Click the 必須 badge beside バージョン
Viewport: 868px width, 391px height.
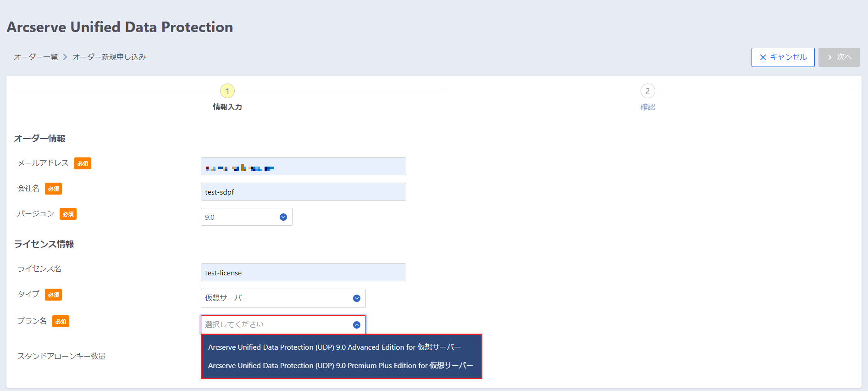68,214
